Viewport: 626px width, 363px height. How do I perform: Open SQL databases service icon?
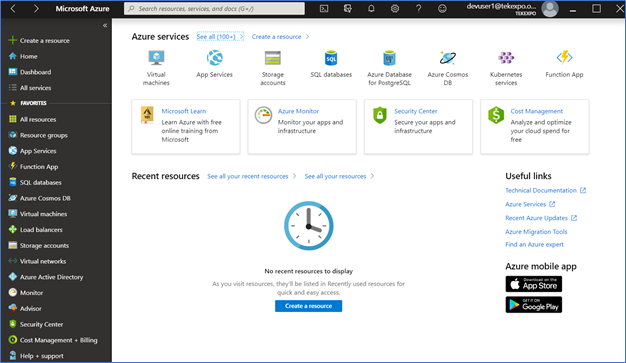(x=331, y=58)
